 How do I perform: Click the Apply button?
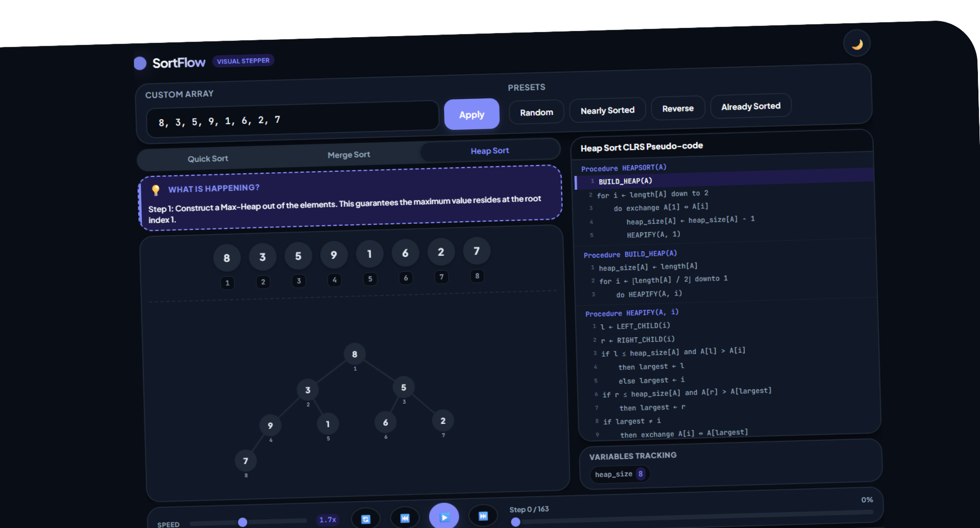click(471, 114)
